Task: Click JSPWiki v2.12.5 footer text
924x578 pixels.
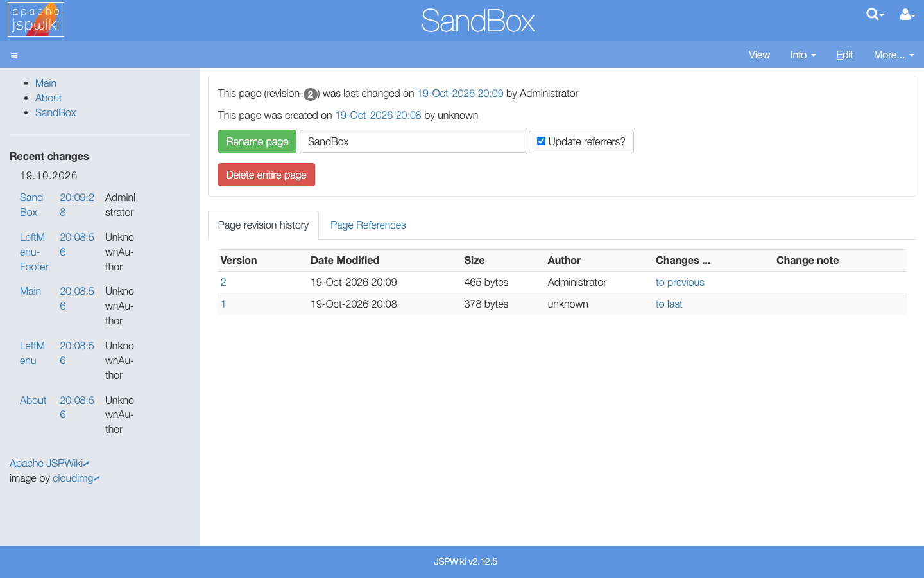Action: coord(466,561)
